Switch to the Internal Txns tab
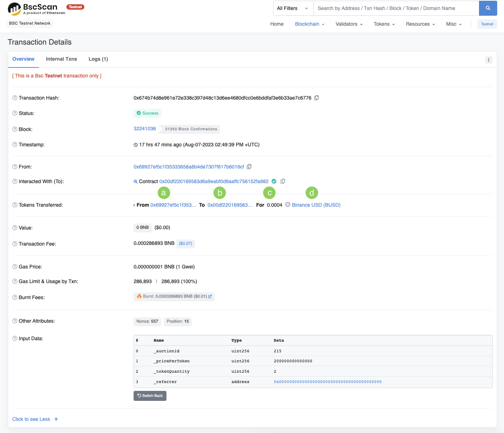 pyautogui.click(x=61, y=59)
